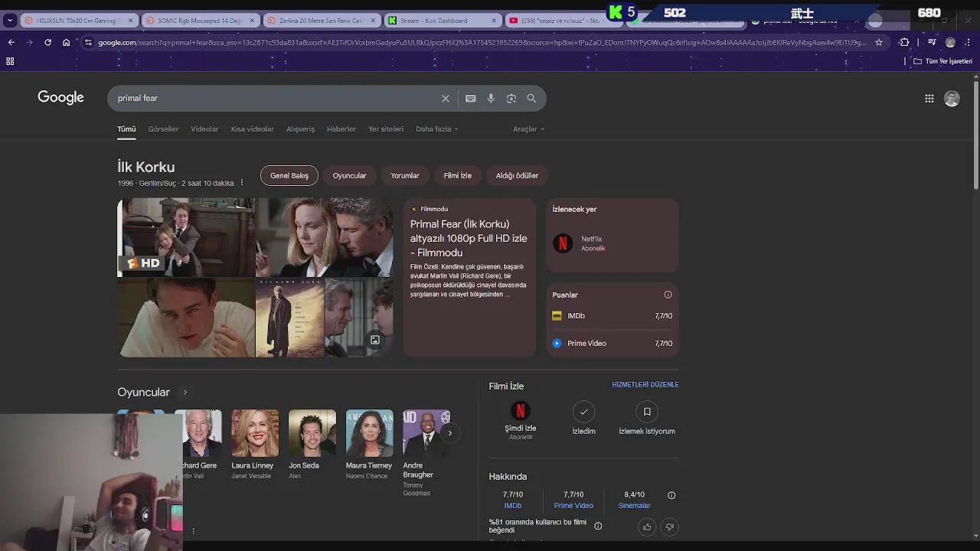Clear the search box with the X icon
980x551 pixels.
445,98
